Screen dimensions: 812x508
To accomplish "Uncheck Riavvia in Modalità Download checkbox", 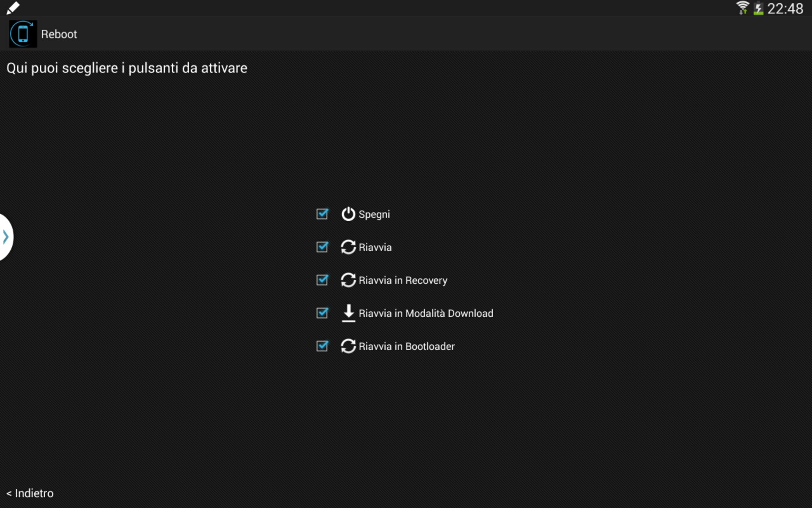I will pyautogui.click(x=322, y=312).
